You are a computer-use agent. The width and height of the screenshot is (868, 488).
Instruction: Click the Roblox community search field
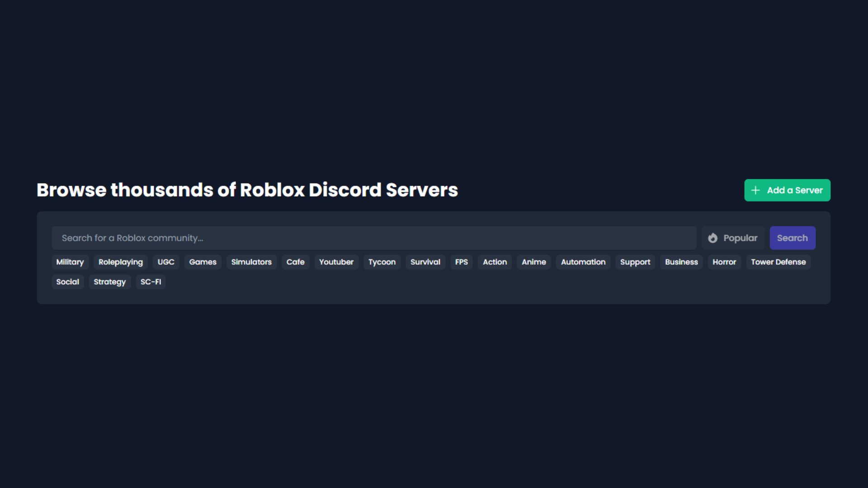tap(374, 238)
